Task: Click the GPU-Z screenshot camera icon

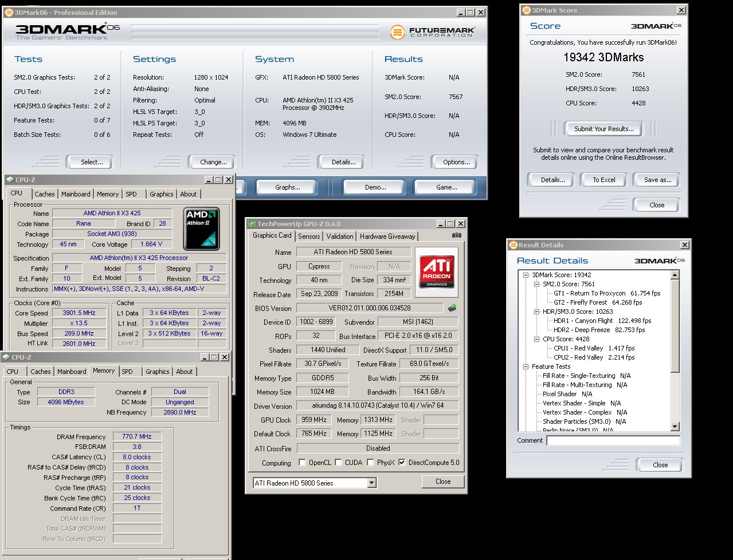Action: tap(456, 235)
